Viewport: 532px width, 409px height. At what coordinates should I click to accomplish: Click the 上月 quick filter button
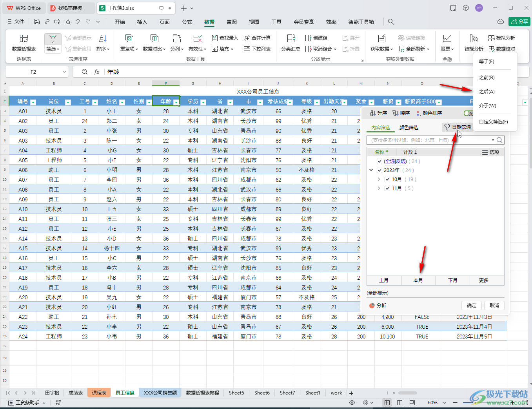(384, 281)
